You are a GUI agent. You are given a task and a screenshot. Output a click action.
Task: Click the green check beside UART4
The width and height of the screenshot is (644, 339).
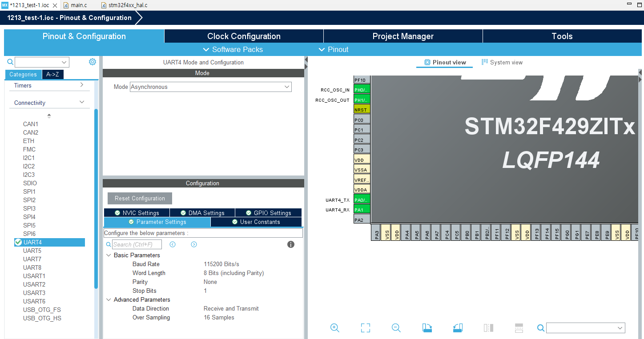(x=18, y=242)
